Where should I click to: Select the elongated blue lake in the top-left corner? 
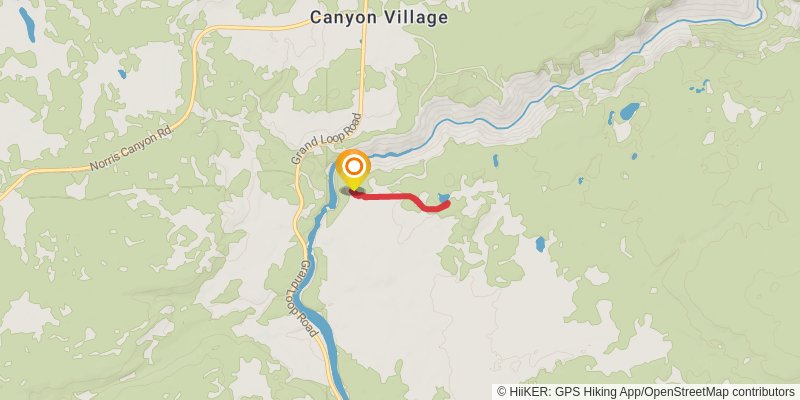pyautogui.click(x=27, y=24)
